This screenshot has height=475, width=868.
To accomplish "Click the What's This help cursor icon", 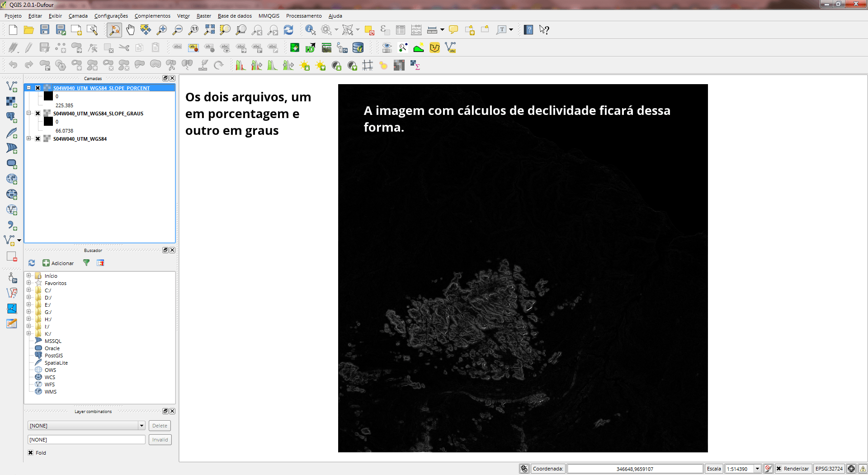I will click(544, 30).
